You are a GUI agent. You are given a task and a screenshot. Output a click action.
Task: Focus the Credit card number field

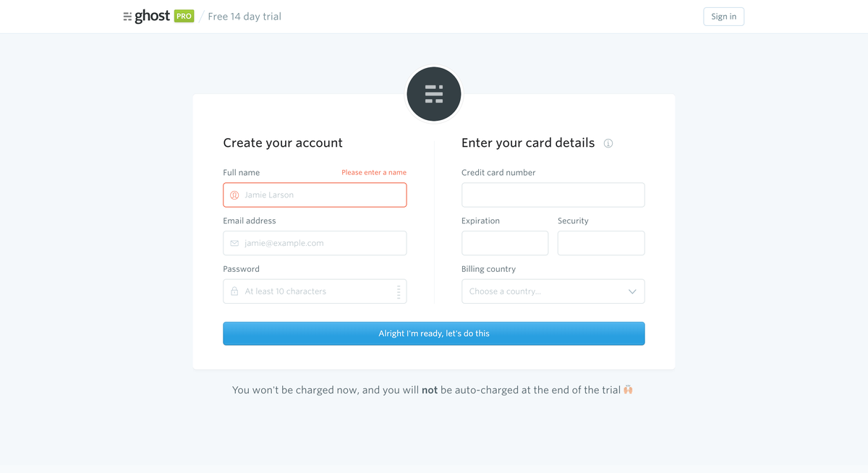553,195
